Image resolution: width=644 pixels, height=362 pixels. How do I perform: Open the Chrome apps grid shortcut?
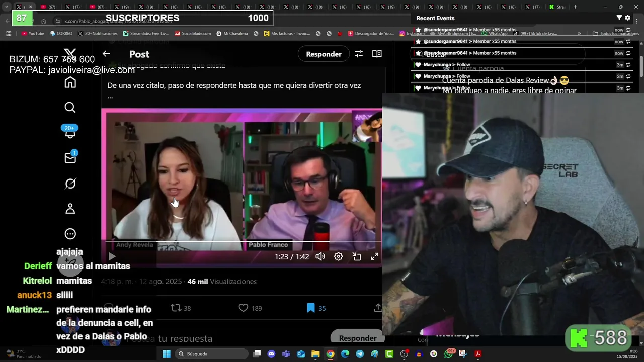click(9, 34)
